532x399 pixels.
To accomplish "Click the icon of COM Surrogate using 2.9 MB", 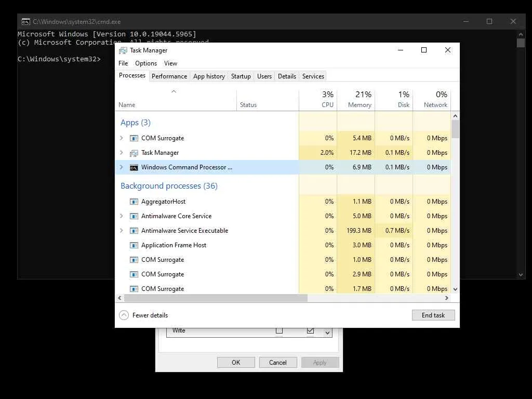I will point(134,274).
